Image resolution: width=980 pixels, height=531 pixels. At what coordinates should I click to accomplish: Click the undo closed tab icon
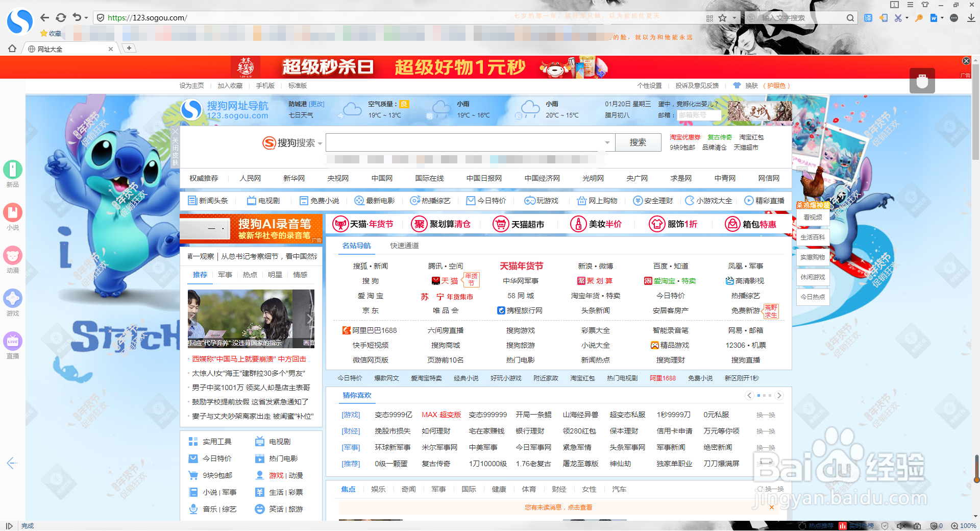pos(77,17)
